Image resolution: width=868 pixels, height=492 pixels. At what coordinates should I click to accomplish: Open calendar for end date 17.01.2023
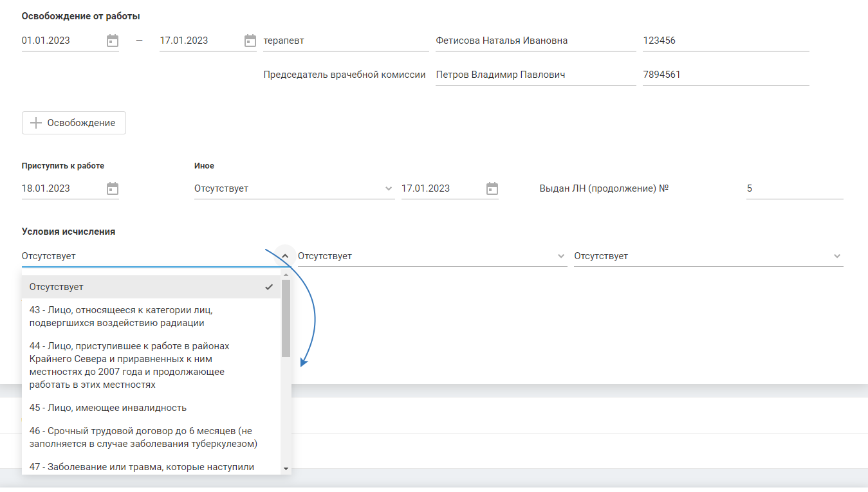(250, 41)
